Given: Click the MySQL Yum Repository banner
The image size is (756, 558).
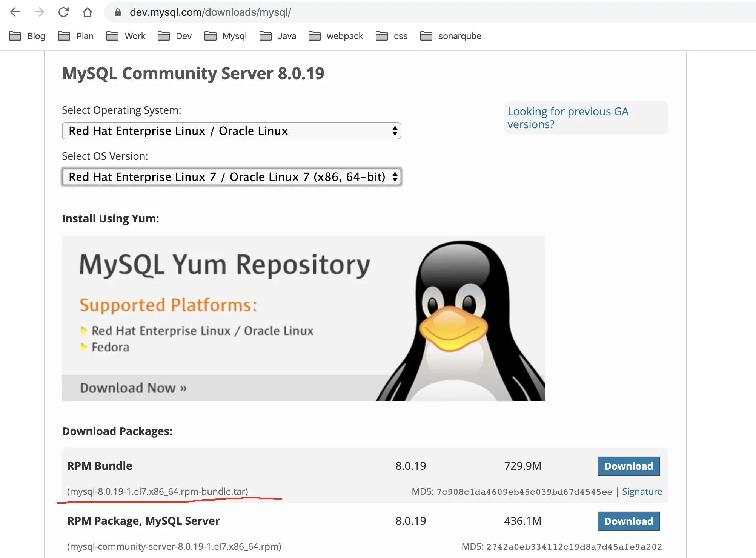Looking at the screenshot, I should [303, 318].
